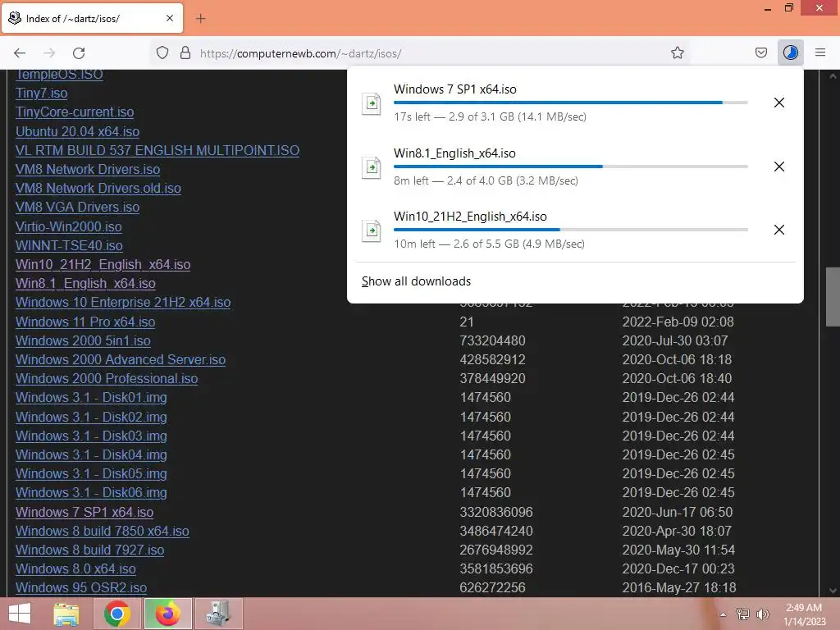Image resolution: width=840 pixels, height=630 pixels.
Task: Open Windows 2000 Advanced Server.iso link
Action: click(x=121, y=360)
